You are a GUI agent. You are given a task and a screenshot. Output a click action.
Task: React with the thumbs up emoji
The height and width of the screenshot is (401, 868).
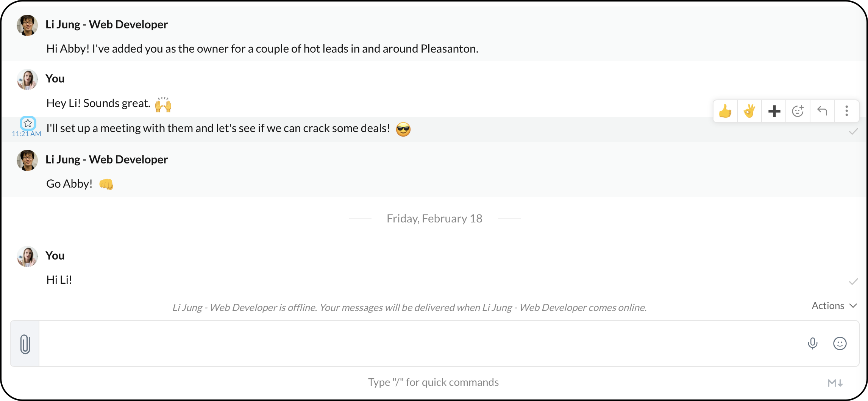(725, 111)
